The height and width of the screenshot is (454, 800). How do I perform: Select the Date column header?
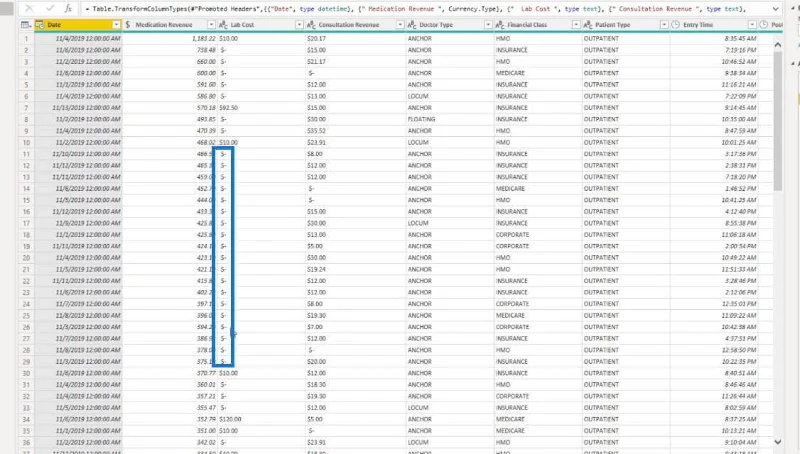pyautogui.click(x=78, y=24)
